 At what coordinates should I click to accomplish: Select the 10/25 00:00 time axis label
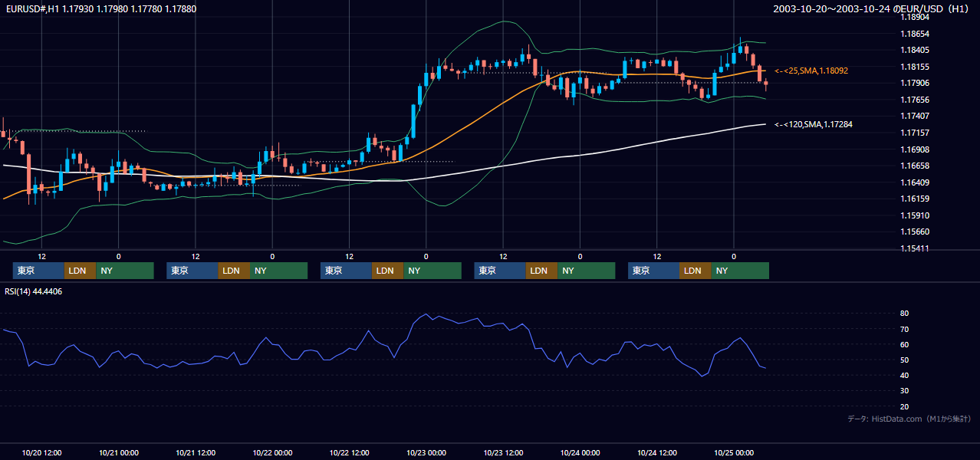(x=734, y=452)
